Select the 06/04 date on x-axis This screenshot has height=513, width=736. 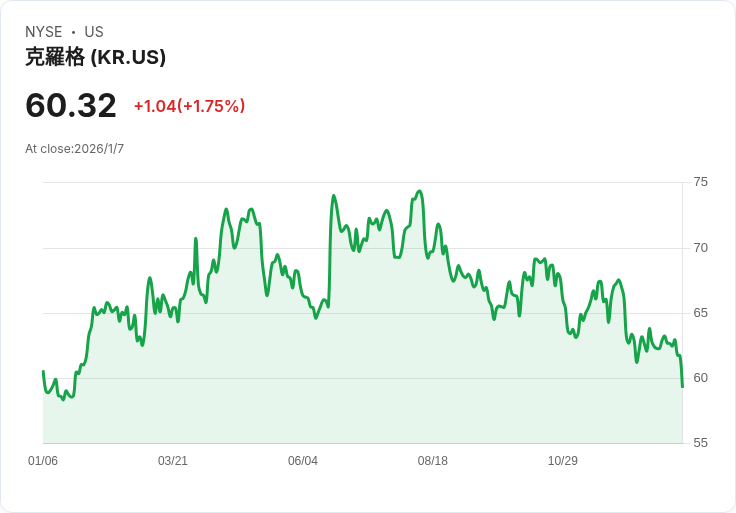(303, 461)
